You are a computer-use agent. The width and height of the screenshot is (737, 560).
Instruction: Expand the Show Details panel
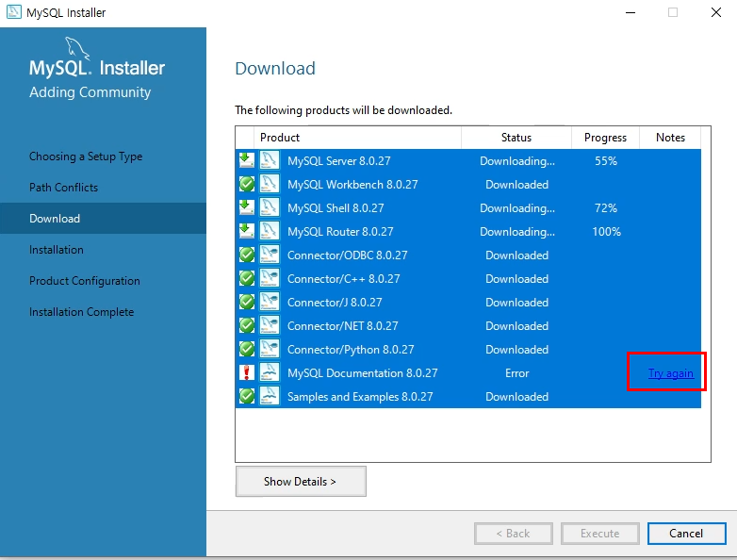[301, 481]
